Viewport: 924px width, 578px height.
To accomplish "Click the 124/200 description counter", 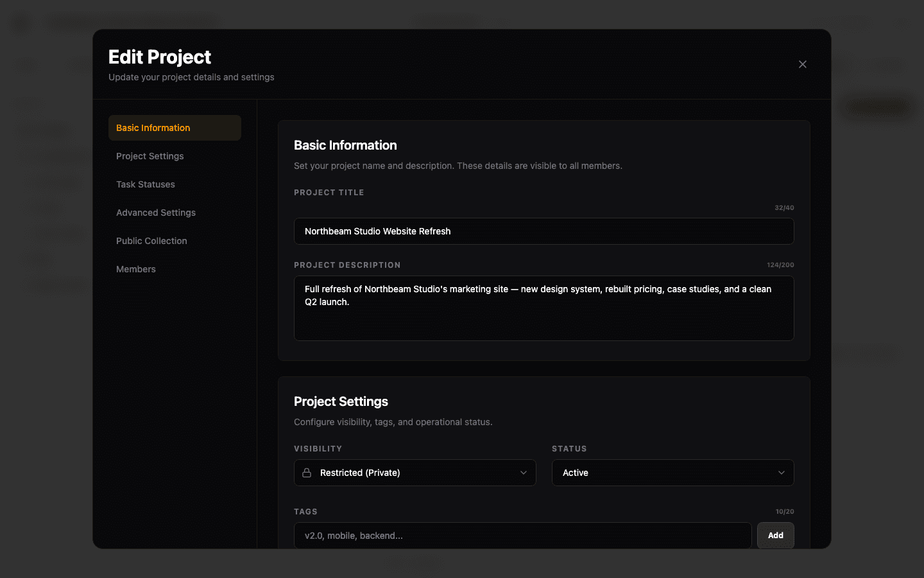I will tap(781, 265).
